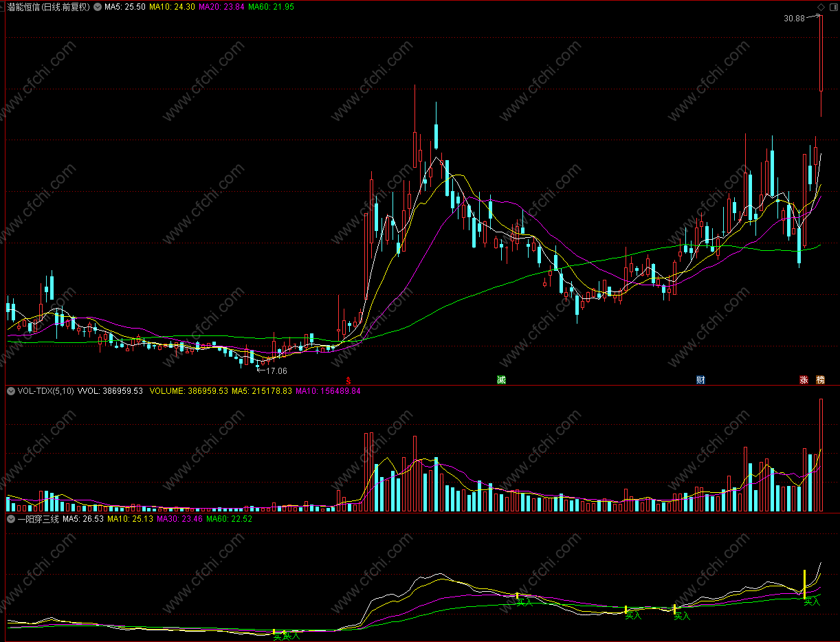Open 一阳穿三线 indicator dropdown arrow
The width and height of the screenshot is (840, 642).
pos(10,519)
